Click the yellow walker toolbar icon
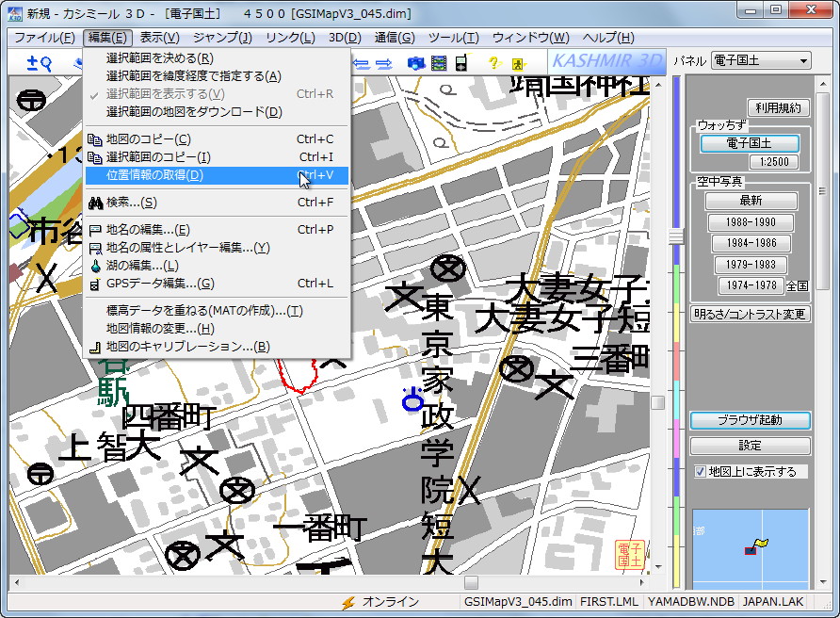 point(517,63)
